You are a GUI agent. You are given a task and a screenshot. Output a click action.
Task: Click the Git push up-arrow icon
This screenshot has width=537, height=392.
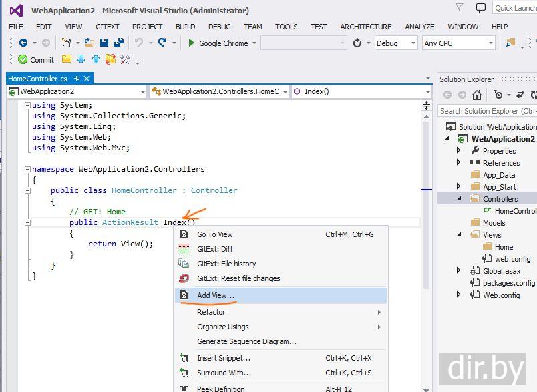pyautogui.click(x=96, y=59)
